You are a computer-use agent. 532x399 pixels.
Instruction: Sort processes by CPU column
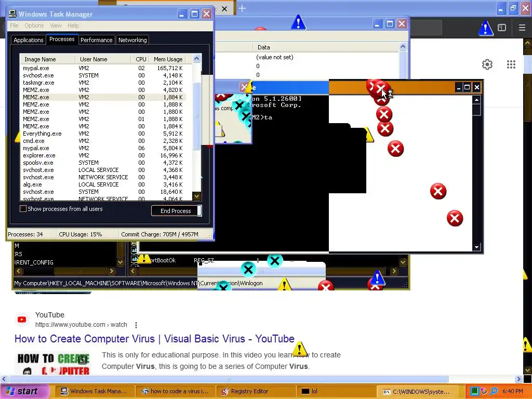pos(140,59)
